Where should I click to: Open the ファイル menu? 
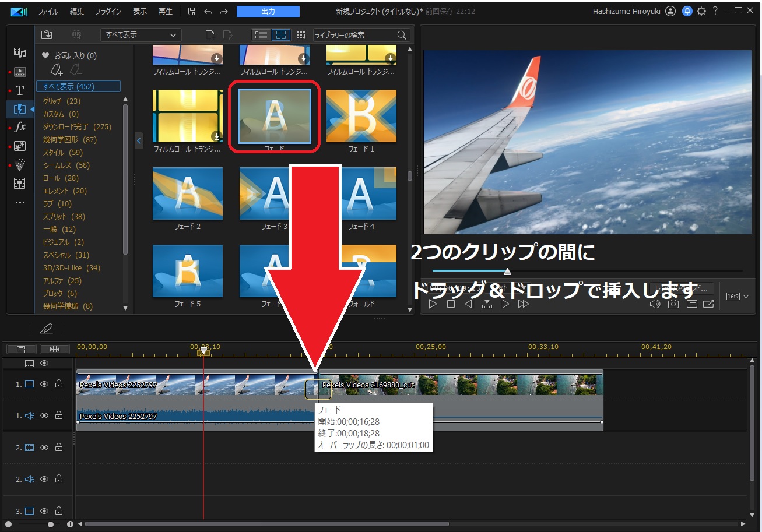pos(47,10)
